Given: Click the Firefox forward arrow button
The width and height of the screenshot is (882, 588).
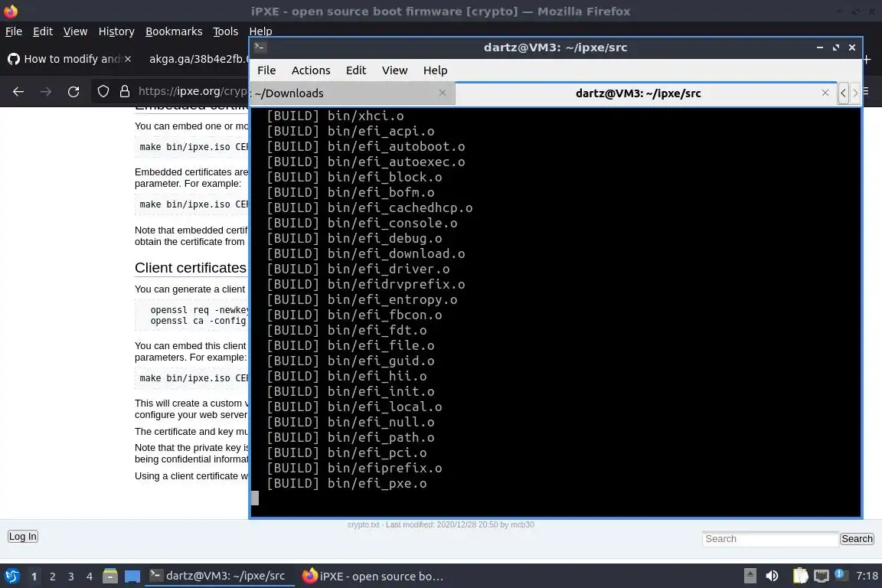Looking at the screenshot, I should click(46, 91).
